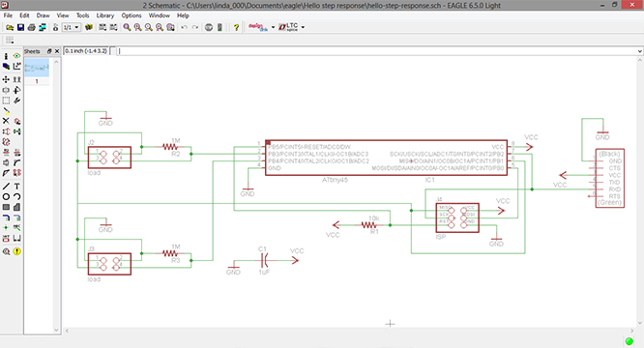Viewport: 644px width, 348px height.
Task: Open Help with the question mark icon
Action: (x=236, y=27)
